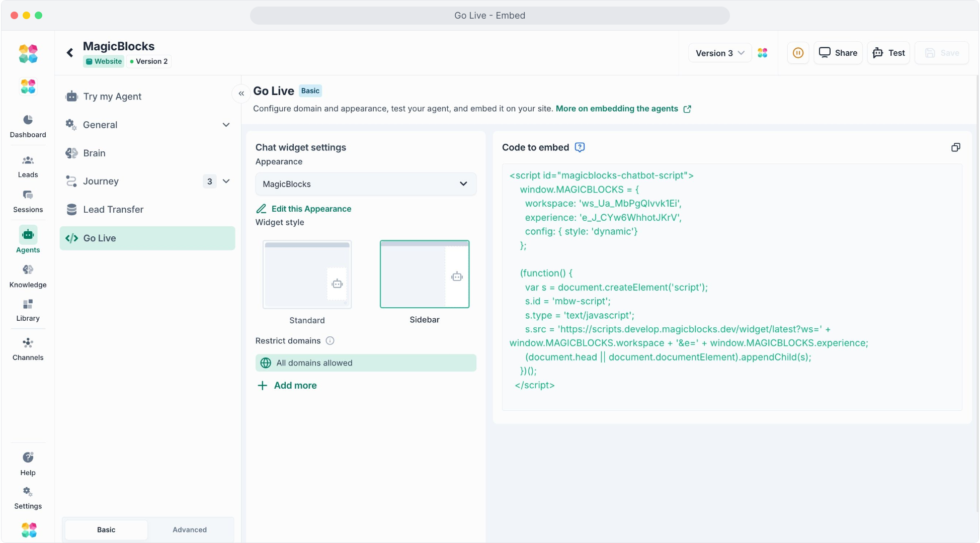Copy the embed code with the copy icon
This screenshot has width=980, height=543.
click(955, 147)
